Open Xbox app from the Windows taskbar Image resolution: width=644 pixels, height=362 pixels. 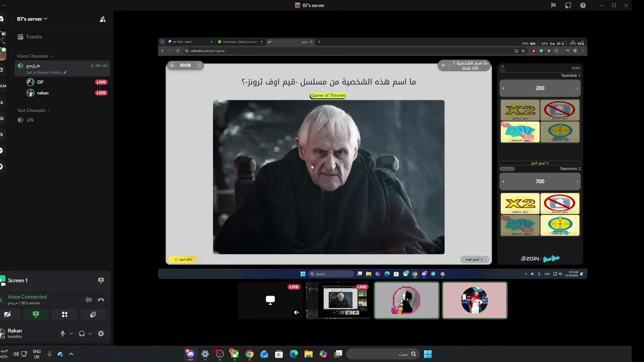click(234, 354)
